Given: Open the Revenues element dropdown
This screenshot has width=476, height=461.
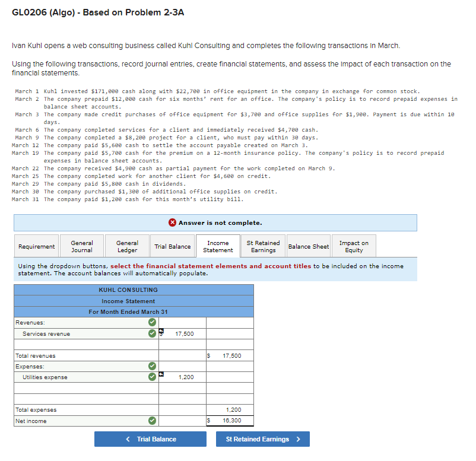Looking at the screenshot, I should (x=83, y=322).
